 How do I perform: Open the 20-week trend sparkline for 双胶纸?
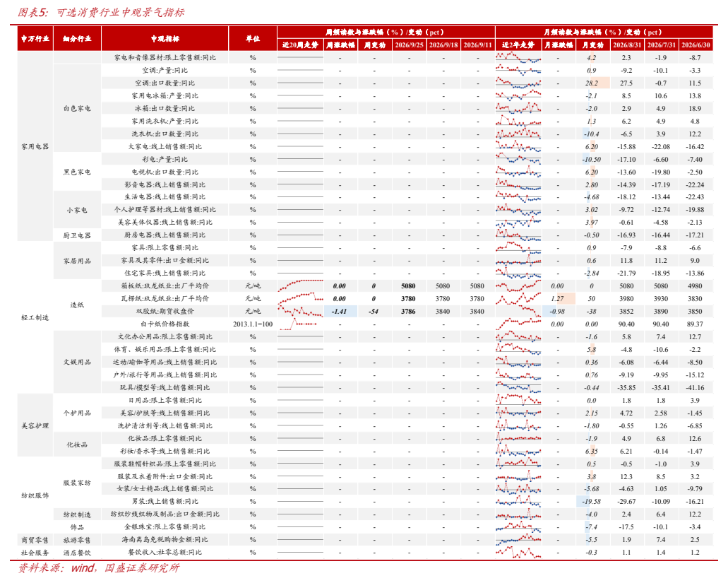[300, 311]
